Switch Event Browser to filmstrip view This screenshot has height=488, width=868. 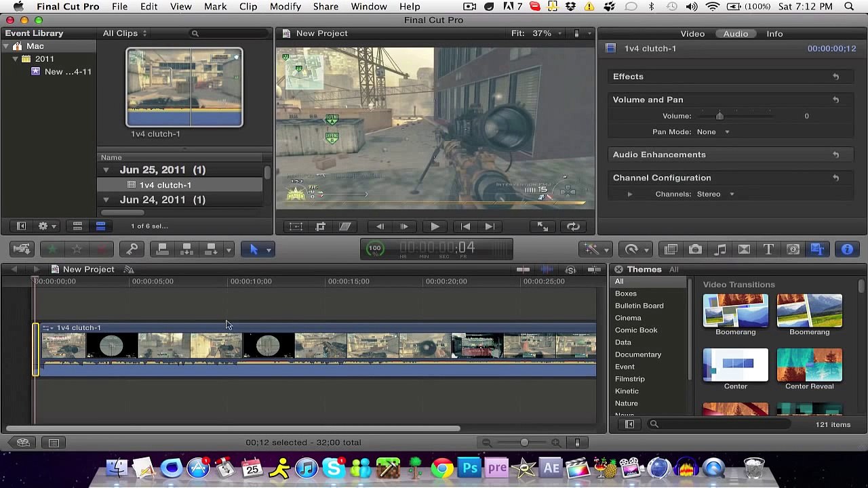tap(77, 226)
